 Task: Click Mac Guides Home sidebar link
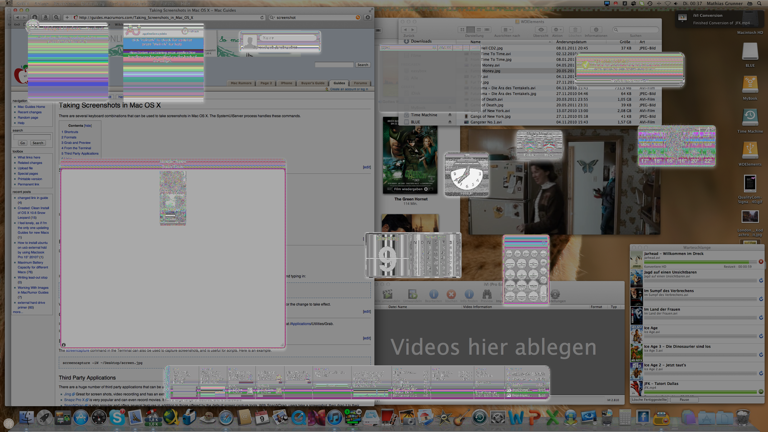coord(31,106)
